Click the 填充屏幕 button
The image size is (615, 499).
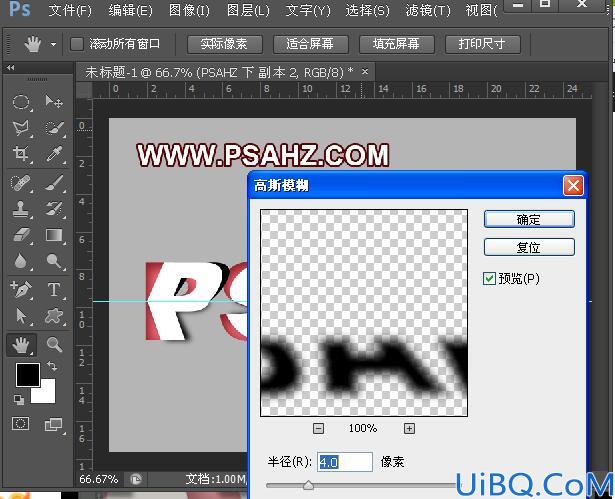[x=397, y=44]
